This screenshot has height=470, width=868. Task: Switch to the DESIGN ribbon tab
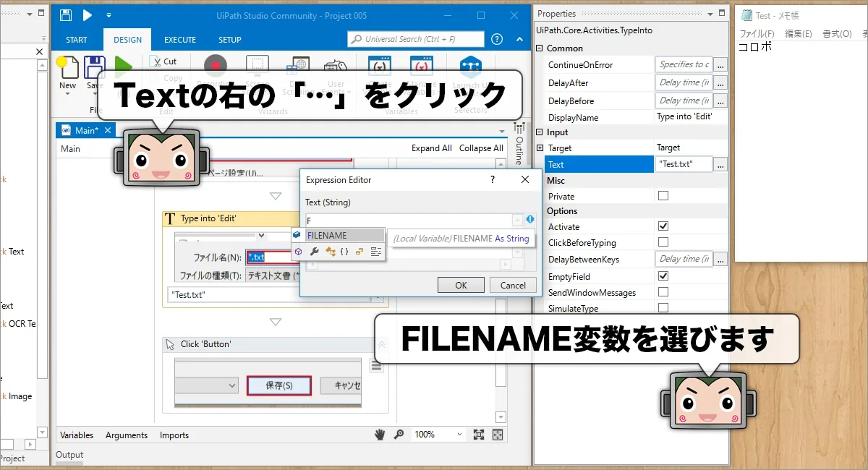tap(128, 40)
